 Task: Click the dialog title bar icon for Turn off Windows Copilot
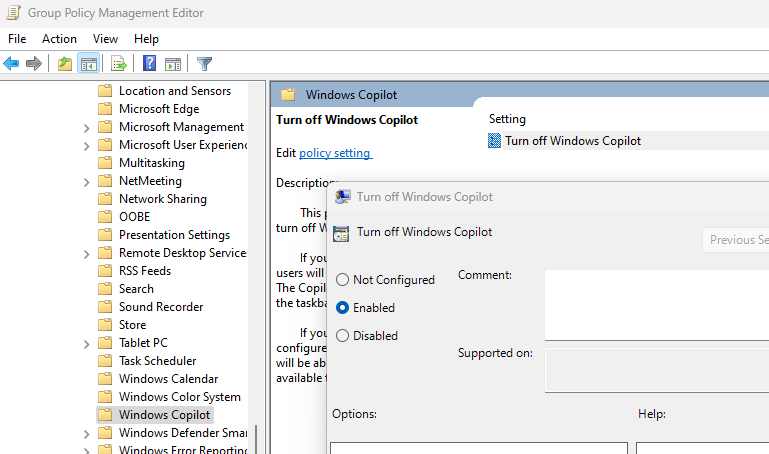(x=342, y=197)
